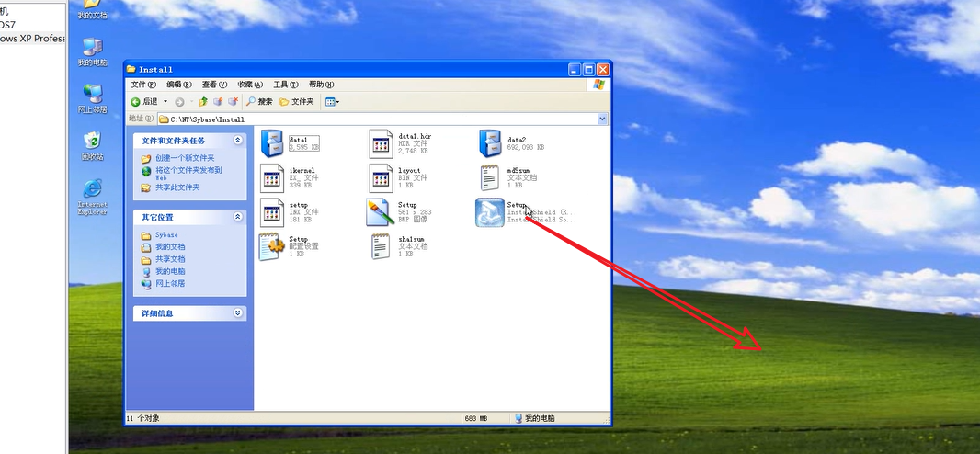Open the 文件(F) menu
The height and width of the screenshot is (454, 980).
click(143, 85)
